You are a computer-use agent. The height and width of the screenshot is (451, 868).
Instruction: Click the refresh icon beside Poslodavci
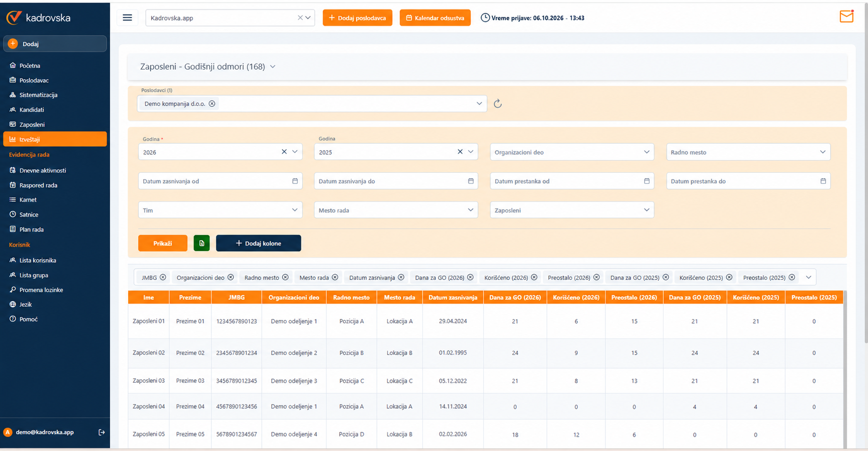coord(497,104)
